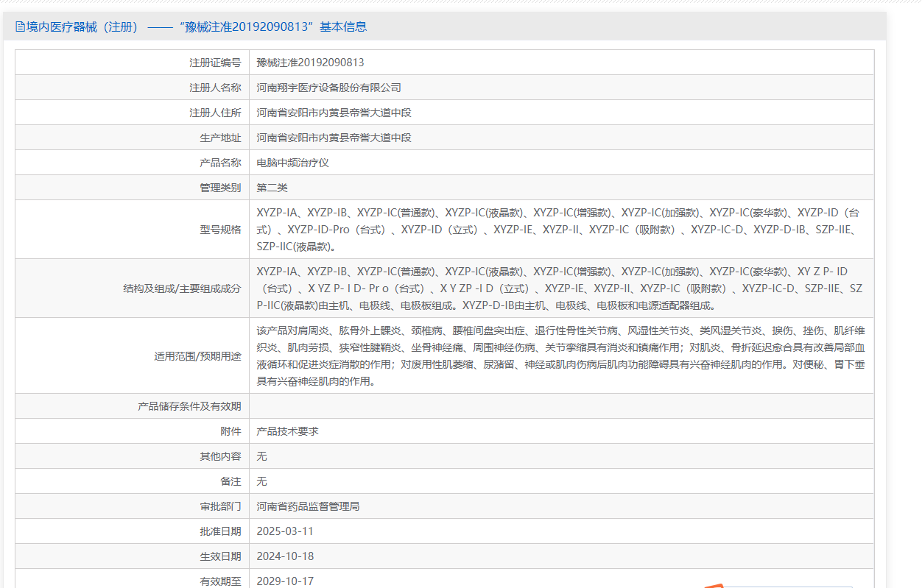Select the value 第二类
The image size is (922, 588).
[x=272, y=188]
